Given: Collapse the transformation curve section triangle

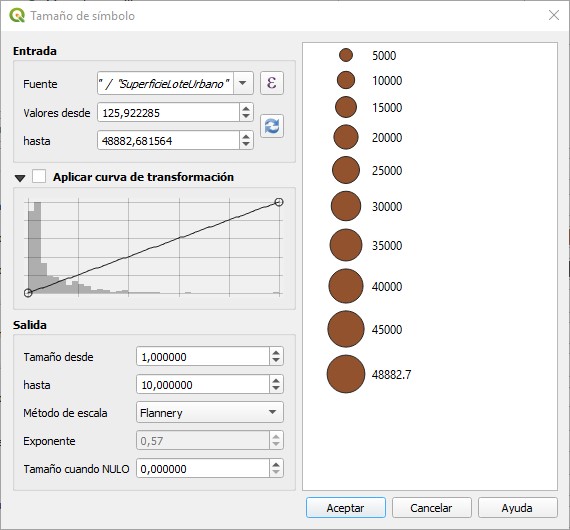Looking at the screenshot, I should pos(20,178).
